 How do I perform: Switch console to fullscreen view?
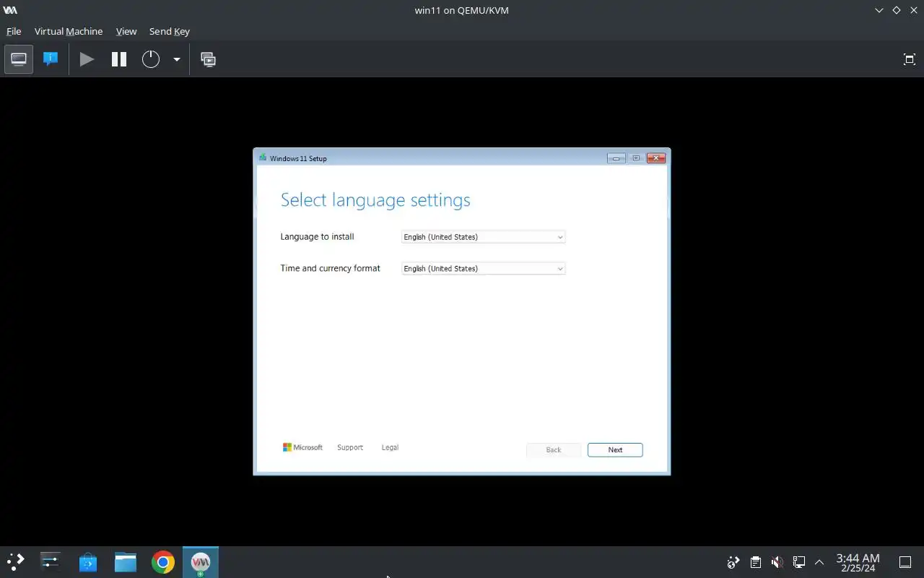(x=910, y=59)
